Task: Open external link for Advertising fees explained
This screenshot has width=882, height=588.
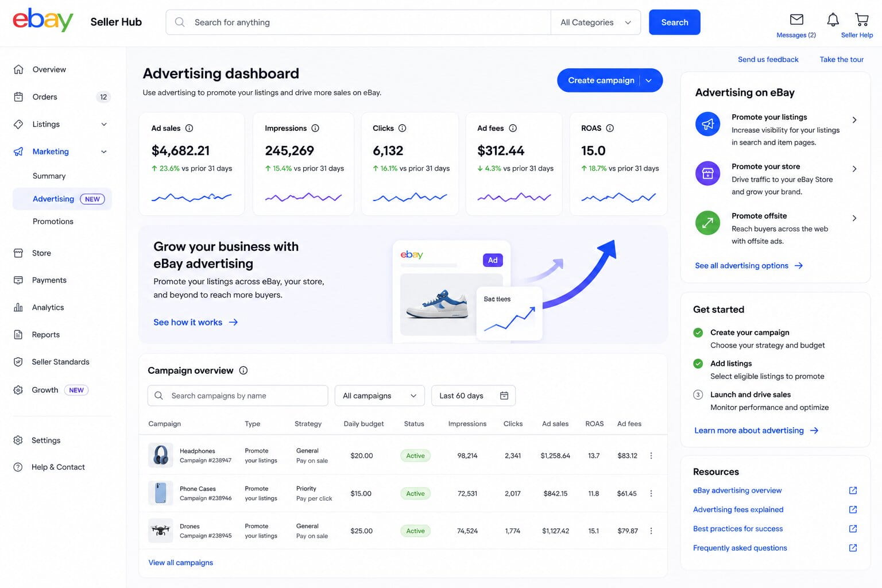Action: click(853, 509)
